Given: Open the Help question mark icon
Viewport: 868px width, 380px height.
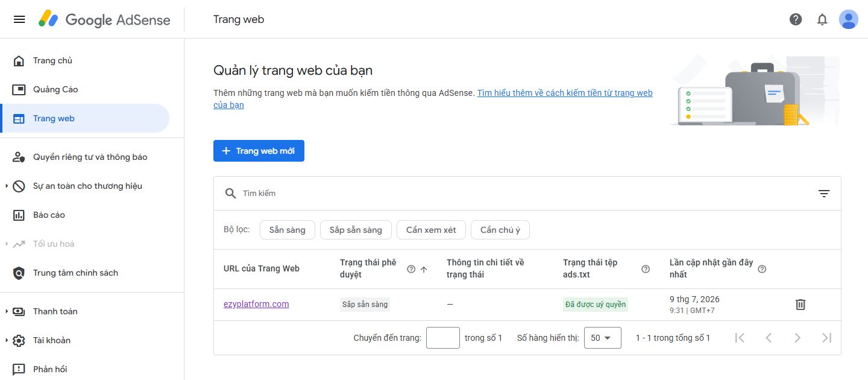Looking at the screenshot, I should pyautogui.click(x=796, y=19).
